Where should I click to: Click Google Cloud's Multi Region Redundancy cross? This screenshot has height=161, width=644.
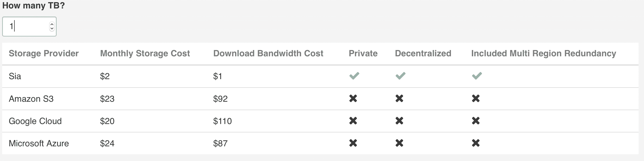(476, 121)
